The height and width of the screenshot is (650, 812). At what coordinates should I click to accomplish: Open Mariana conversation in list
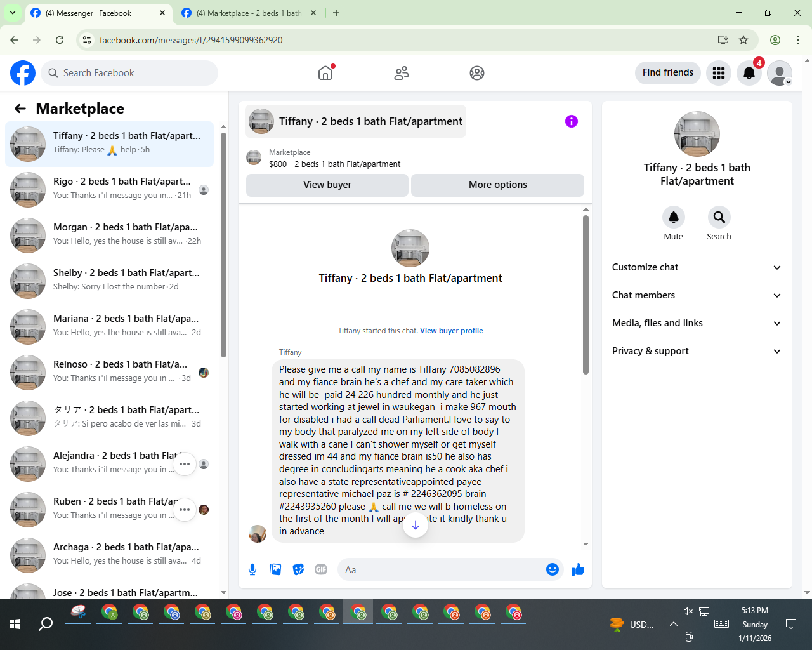click(x=110, y=327)
